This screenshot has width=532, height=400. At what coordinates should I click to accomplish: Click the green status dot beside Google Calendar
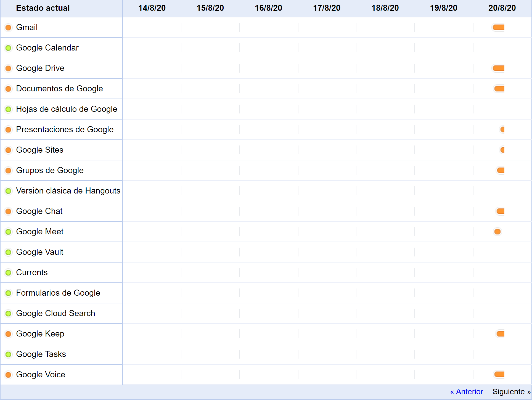(x=9, y=48)
